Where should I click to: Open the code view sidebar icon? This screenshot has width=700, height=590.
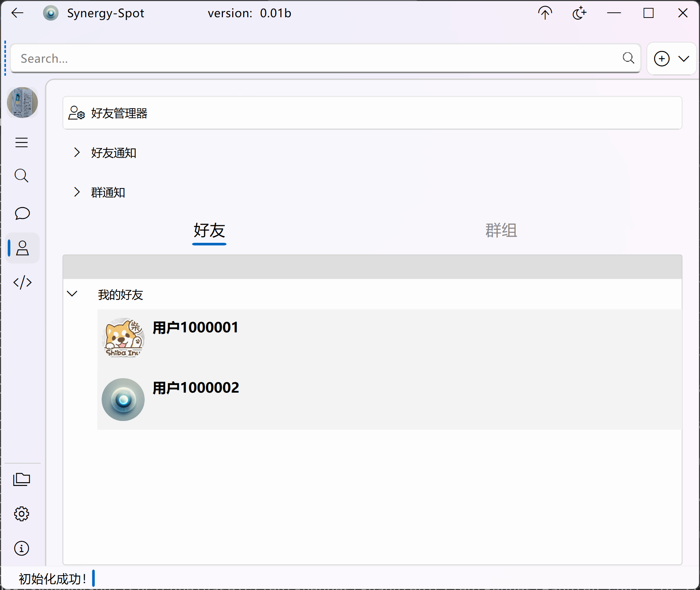[x=22, y=283]
